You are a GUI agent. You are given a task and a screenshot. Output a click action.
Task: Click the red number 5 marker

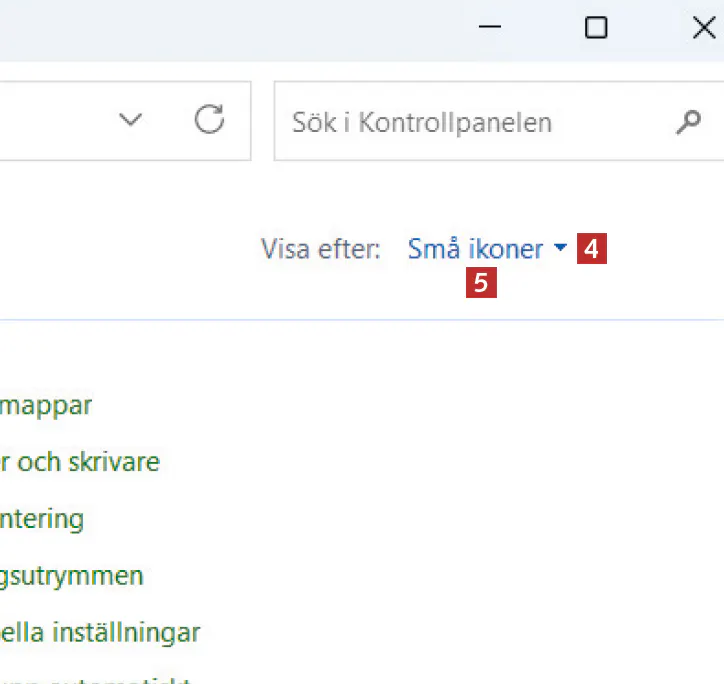(481, 284)
